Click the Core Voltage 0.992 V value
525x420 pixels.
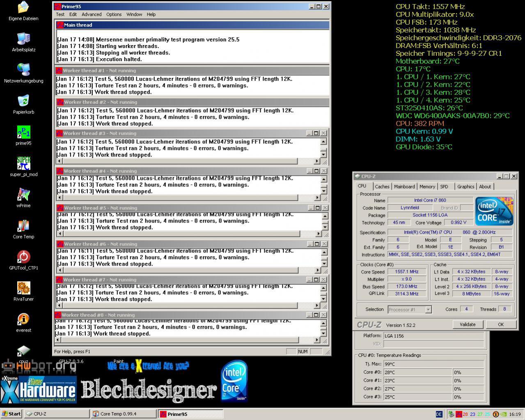(x=458, y=223)
